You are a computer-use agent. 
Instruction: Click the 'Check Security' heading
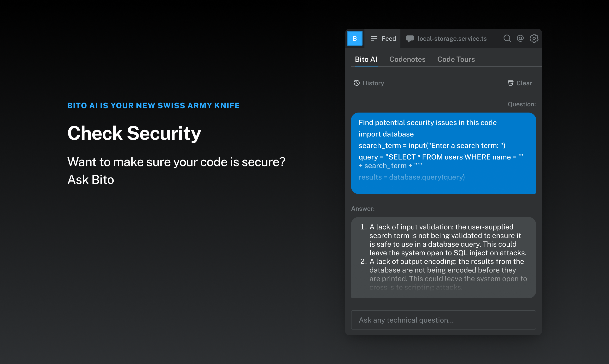tap(134, 133)
